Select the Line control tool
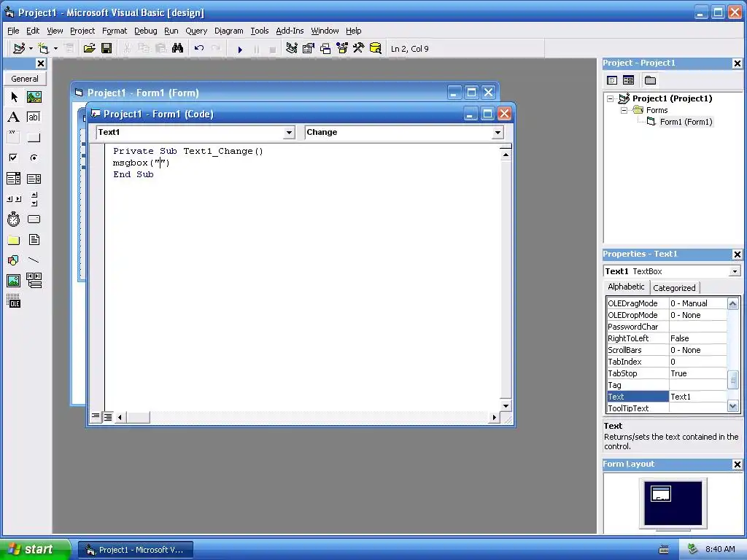The image size is (747, 560). point(34,260)
